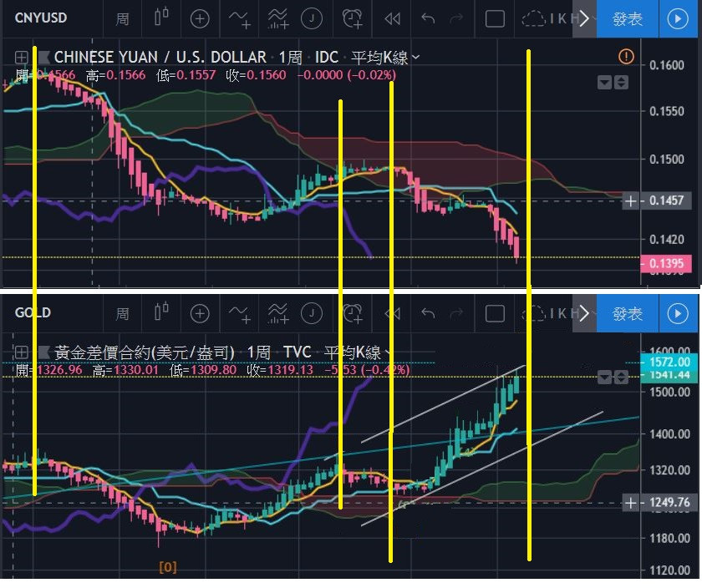Maximize CNYUSD pane with up-down control
This screenshot has width=702, height=588.
pyautogui.click(x=621, y=83)
